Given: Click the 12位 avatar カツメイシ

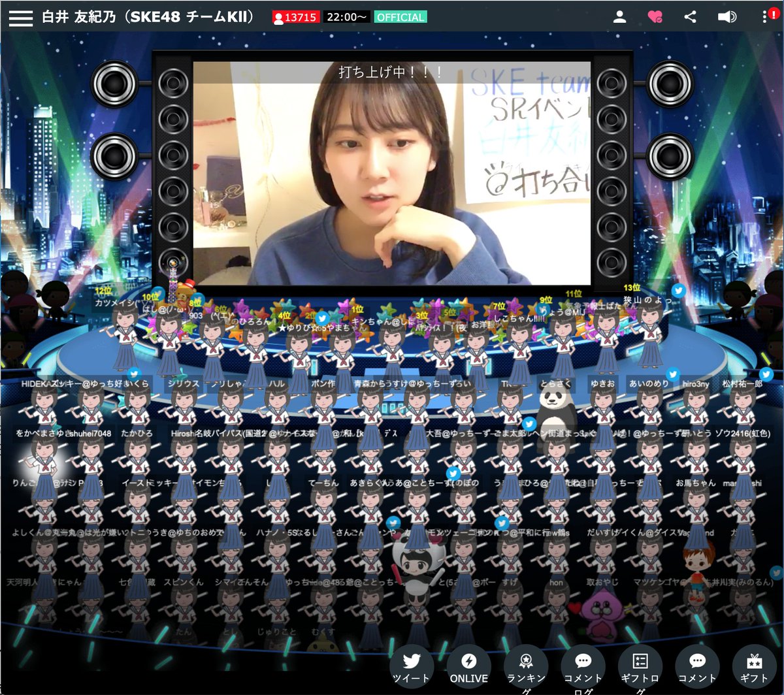Looking at the screenshot, I should (x=125, y=338).
